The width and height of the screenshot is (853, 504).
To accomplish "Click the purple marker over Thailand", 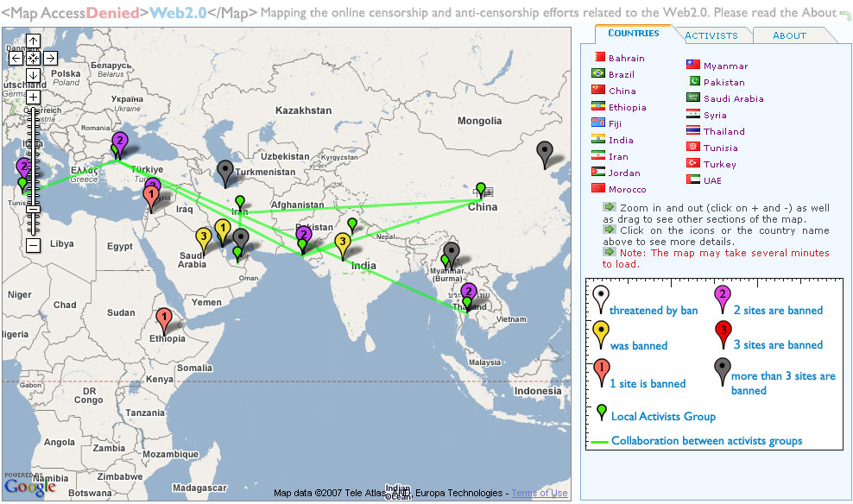I will point(469,293).
